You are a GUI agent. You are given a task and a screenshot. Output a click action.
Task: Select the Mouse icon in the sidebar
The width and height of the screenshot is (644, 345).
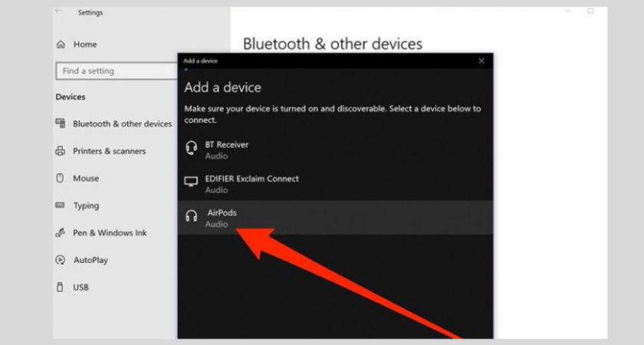(x=60, y=178)
